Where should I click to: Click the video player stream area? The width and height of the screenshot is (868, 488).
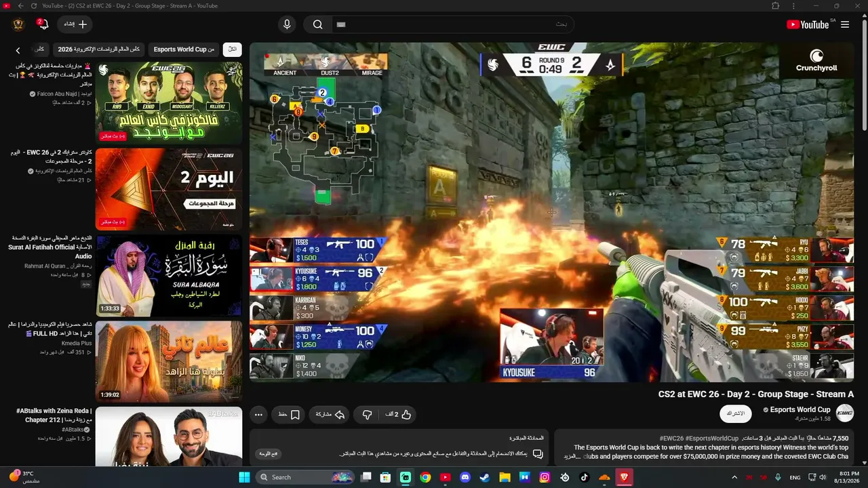pyautogui.click(x=551, y=211)
